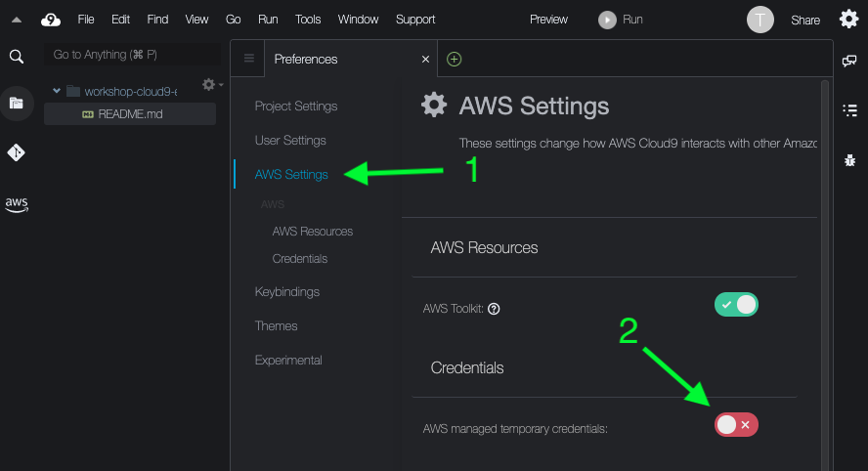
Task: Click the user avatar T
Action: coord(760,20)
